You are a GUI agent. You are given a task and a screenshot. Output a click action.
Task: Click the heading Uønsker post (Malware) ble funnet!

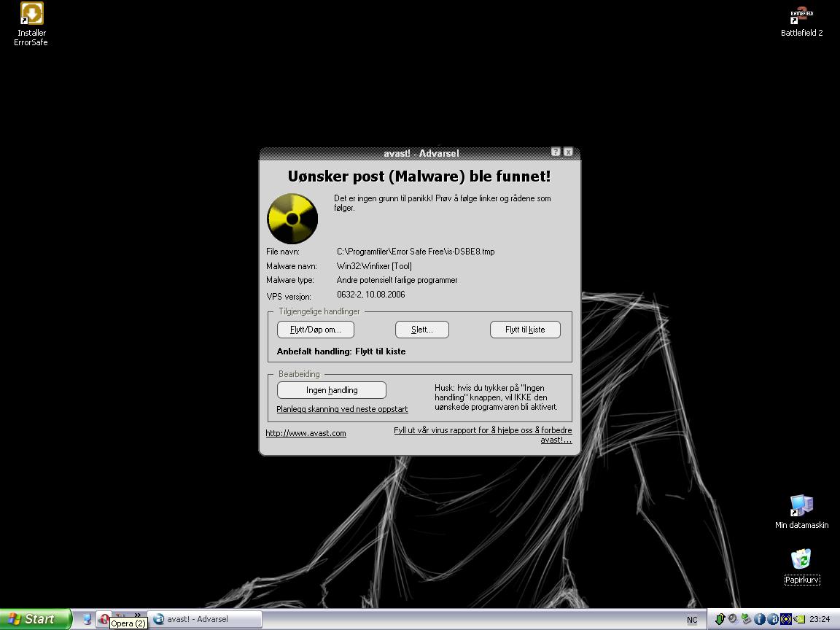point(419,176)
